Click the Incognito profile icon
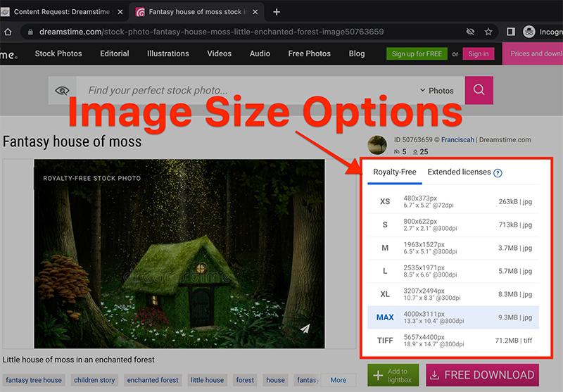Image resolution: width=563 pixels, height=392 pixels. click(529, 32)
